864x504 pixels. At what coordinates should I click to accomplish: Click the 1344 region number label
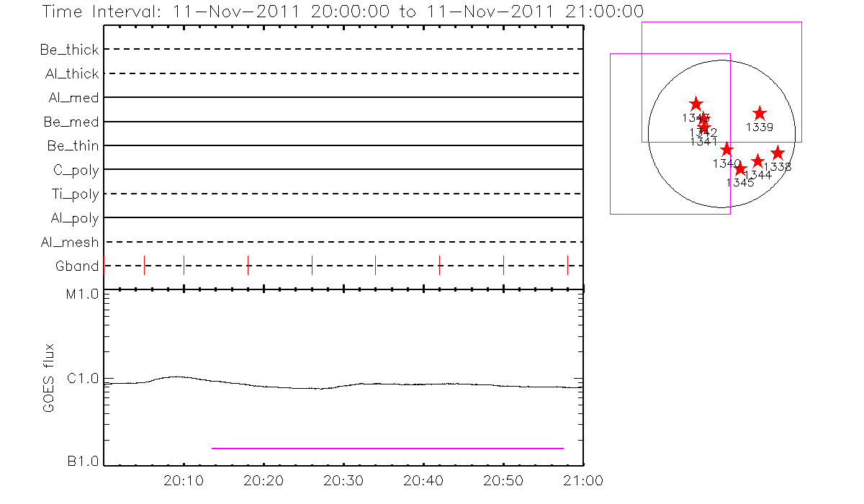point(758,175)
